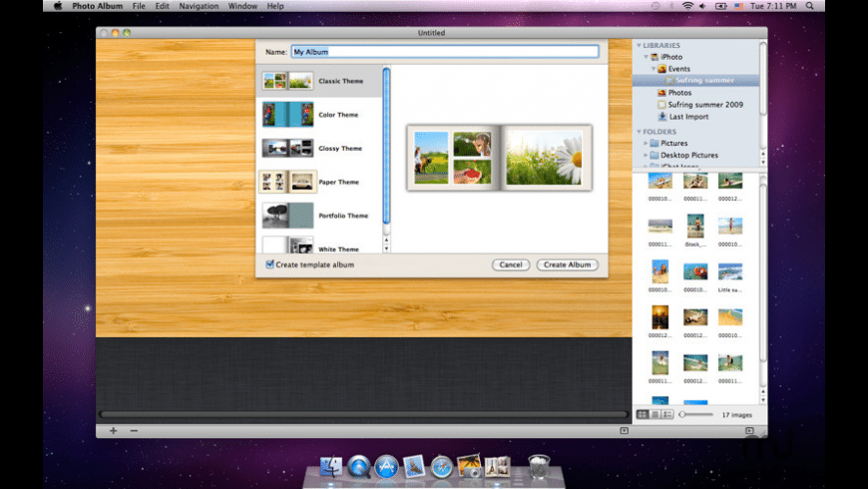The height and width of the screenshot is (489, 868).
Task: Open Safari from the Dock
Action: tap(442, 466)
